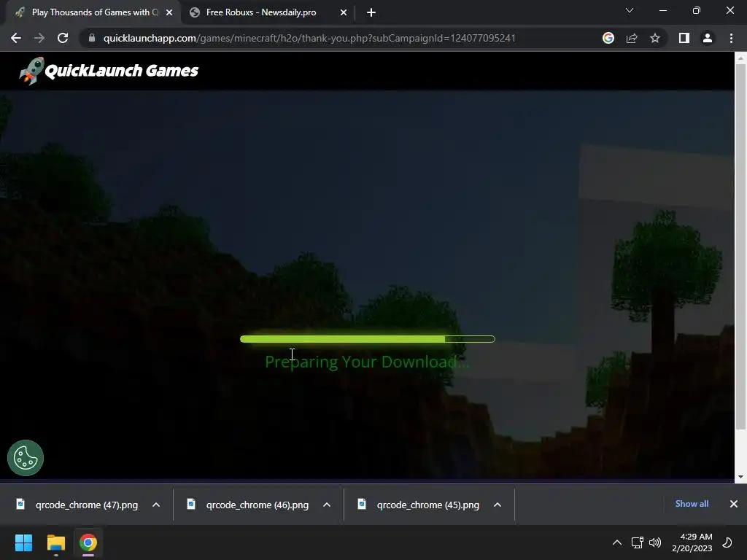View site security lock info
Viewport: 747px width, 560px height.
click(92, 38)
